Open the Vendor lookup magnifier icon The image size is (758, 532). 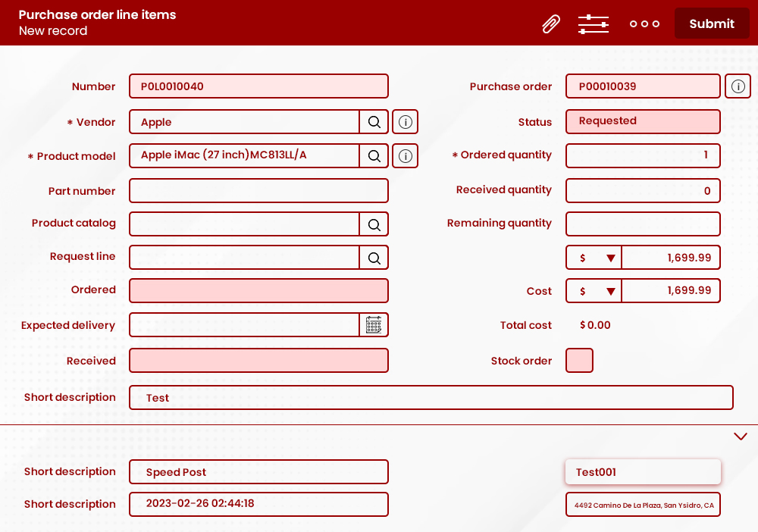374,121
